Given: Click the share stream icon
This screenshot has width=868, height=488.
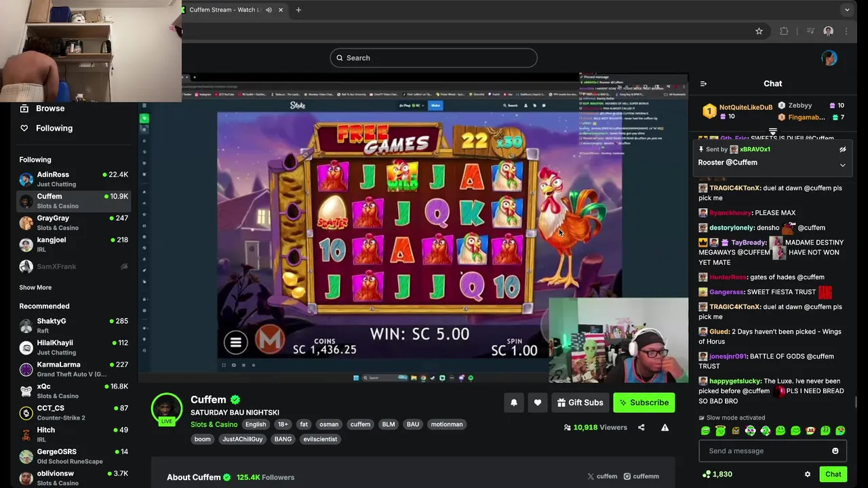Looking at the screenshot, I should (x=641, y=428).
